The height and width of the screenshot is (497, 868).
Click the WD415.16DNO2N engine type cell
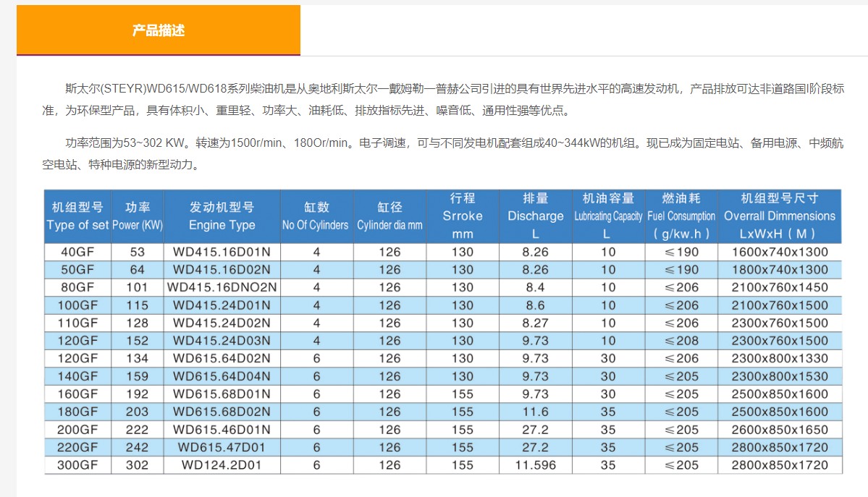coord(222,287)
